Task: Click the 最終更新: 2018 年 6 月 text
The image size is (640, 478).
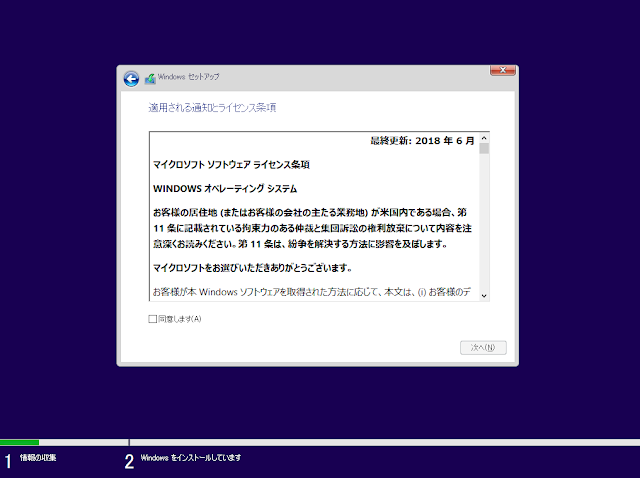Action: 422,141
